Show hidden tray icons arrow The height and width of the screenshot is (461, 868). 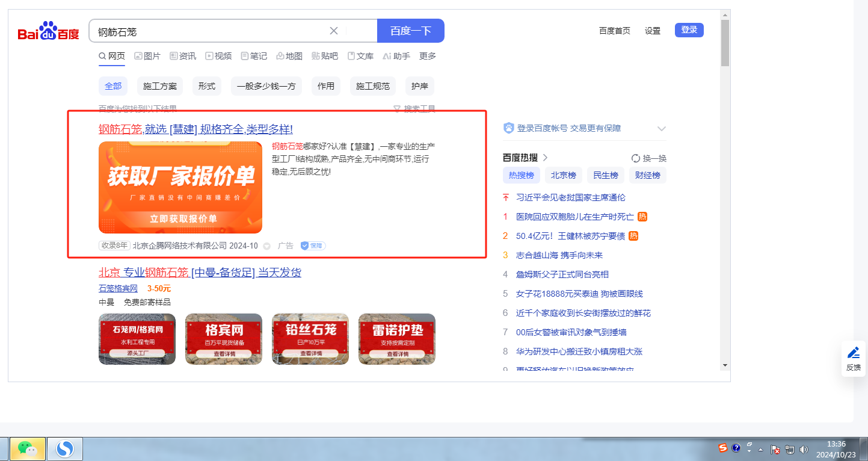tap(761, 450)
